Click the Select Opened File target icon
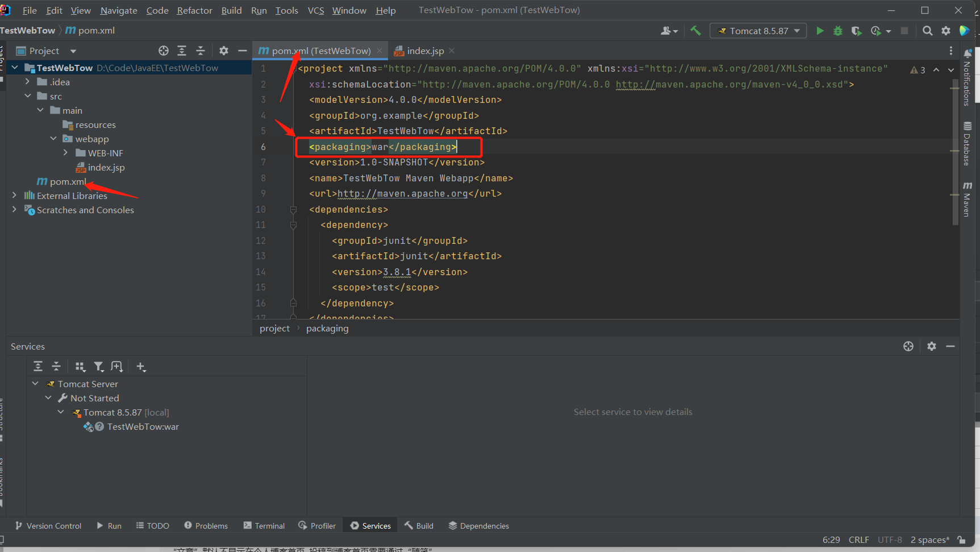980x552 pixels. pos(164,51)
